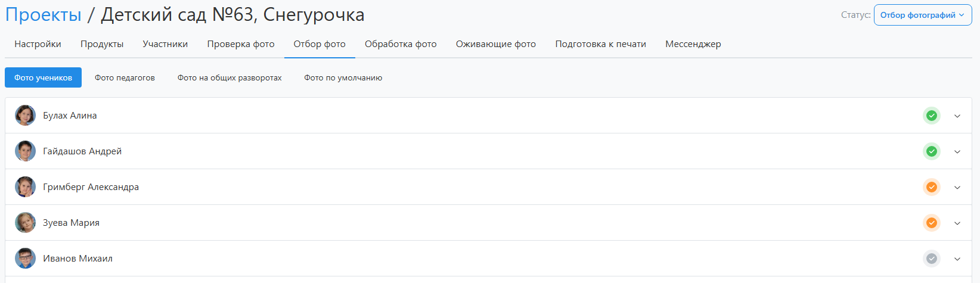Screen dimensions: 980x283
Task: Open the Отбор фотографий status dropdown
Action: tap(922, 15)
